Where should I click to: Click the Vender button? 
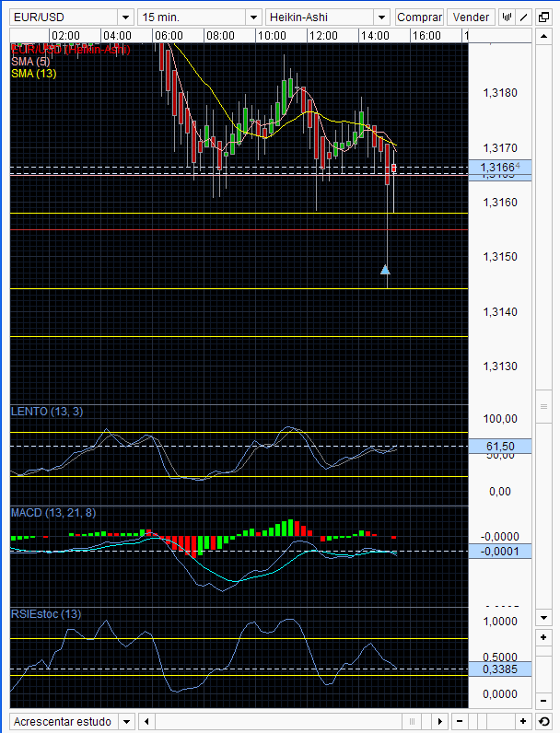pyautogui.click(x=471, y=17)
